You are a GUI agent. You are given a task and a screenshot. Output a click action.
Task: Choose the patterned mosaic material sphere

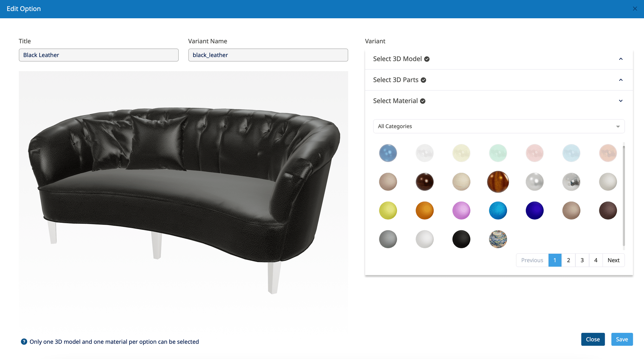point(498,239)
